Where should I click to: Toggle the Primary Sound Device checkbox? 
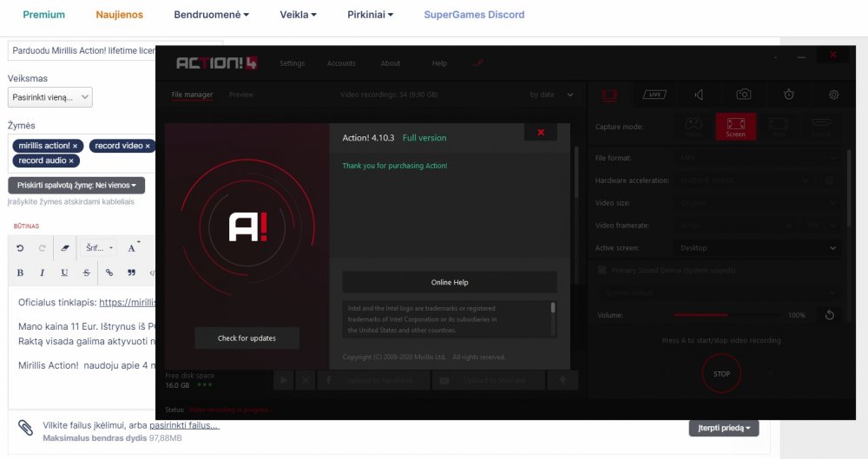coord(602,270)
